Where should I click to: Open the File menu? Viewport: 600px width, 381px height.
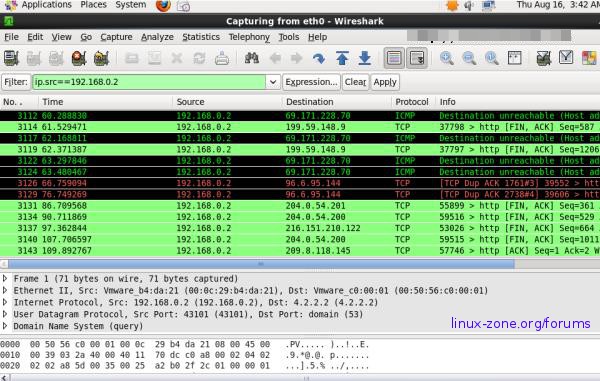pos(11,37)
